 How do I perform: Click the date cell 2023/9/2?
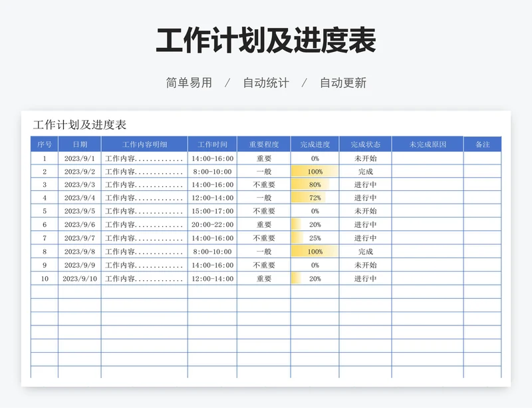click(80, 172)
